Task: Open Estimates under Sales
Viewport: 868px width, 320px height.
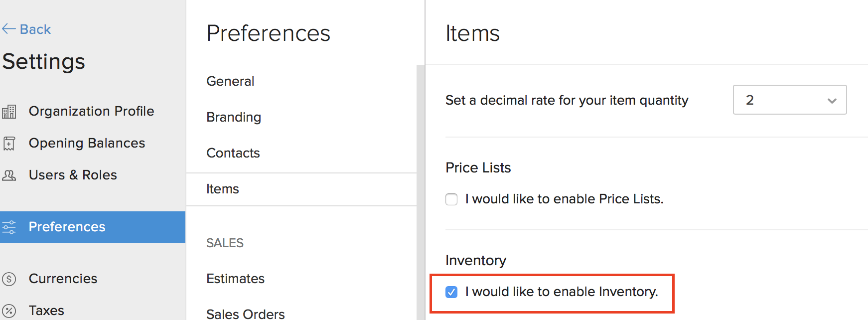Action: coord(235,279)
